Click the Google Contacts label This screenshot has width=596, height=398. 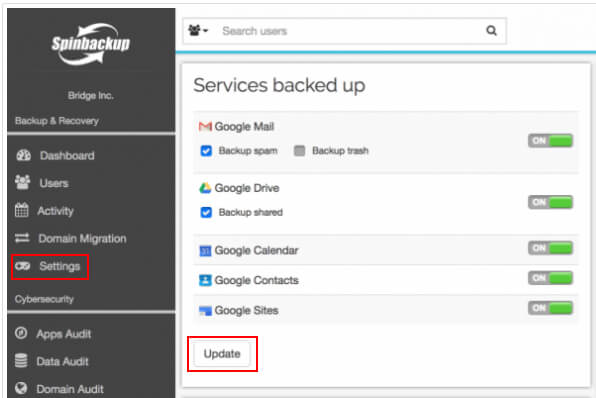[x=256, y=281]
